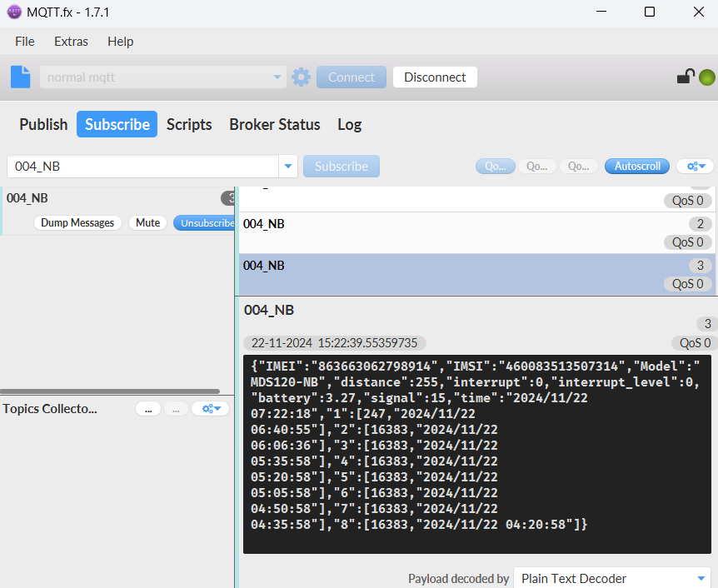
Task: Select the second QoS toggle button
Action: coord(536,167)
